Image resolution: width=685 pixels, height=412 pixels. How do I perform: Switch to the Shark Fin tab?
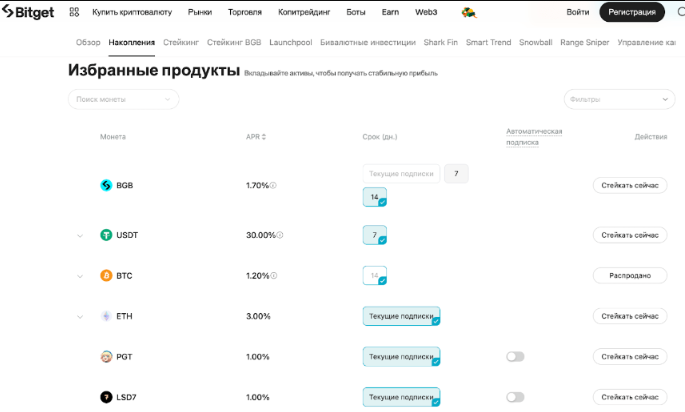[x=440, y=42]
